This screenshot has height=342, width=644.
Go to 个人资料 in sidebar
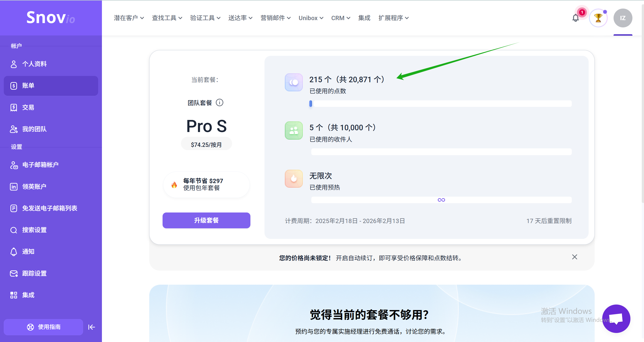tap(51, 64)
